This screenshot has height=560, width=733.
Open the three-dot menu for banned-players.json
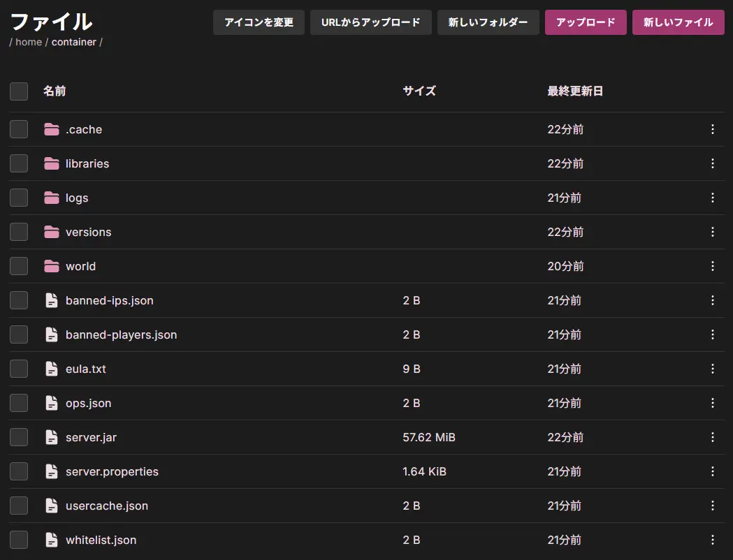[x=713, y=334]
